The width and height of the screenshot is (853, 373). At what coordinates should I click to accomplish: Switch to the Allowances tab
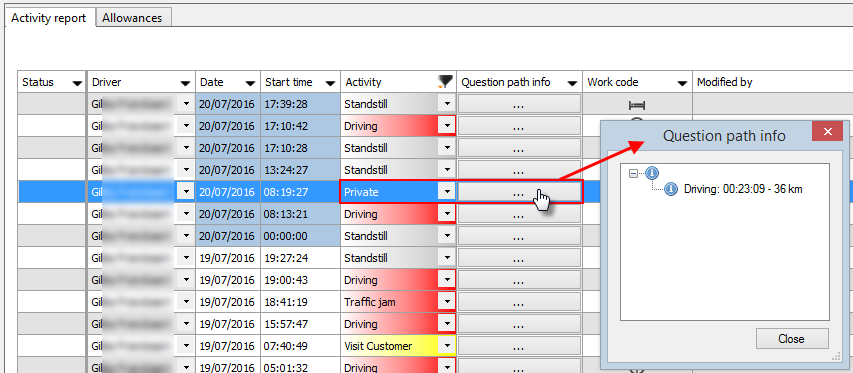click(132, 18)
